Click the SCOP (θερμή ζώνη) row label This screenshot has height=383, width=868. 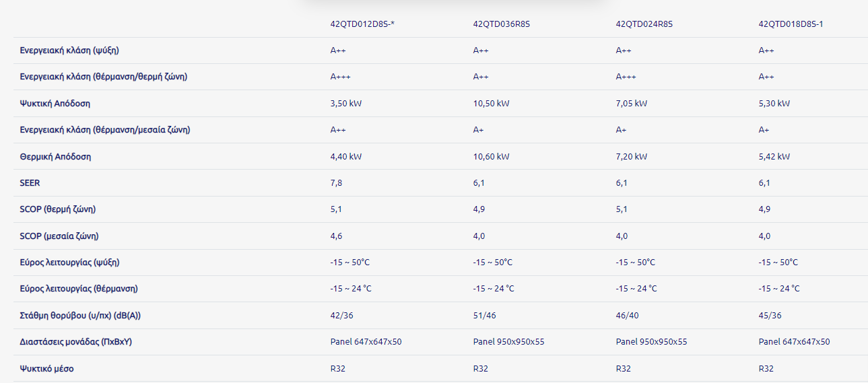coord(58,209)
